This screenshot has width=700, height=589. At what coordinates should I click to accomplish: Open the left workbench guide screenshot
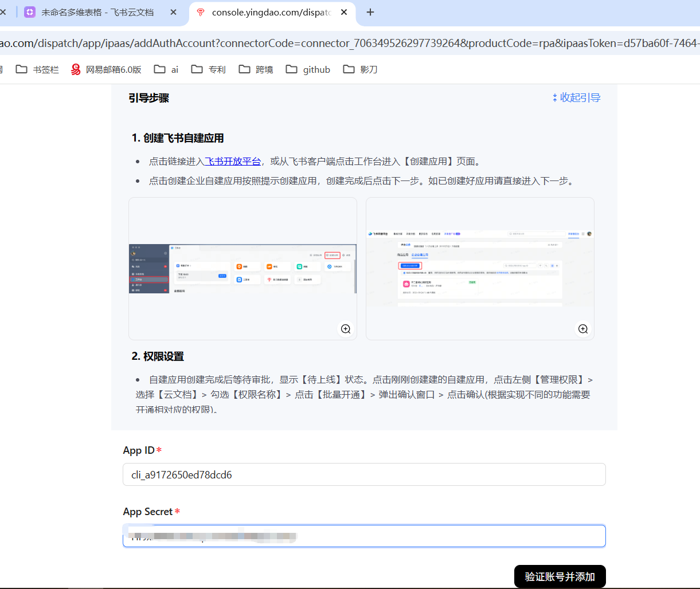(243, 269)
